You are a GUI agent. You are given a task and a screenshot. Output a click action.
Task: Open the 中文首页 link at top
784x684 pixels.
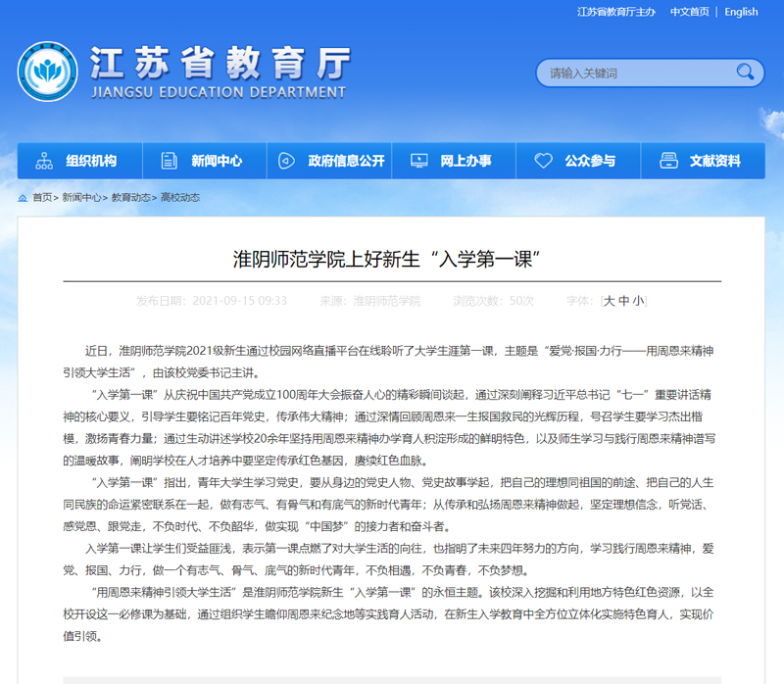pos(690,12)
